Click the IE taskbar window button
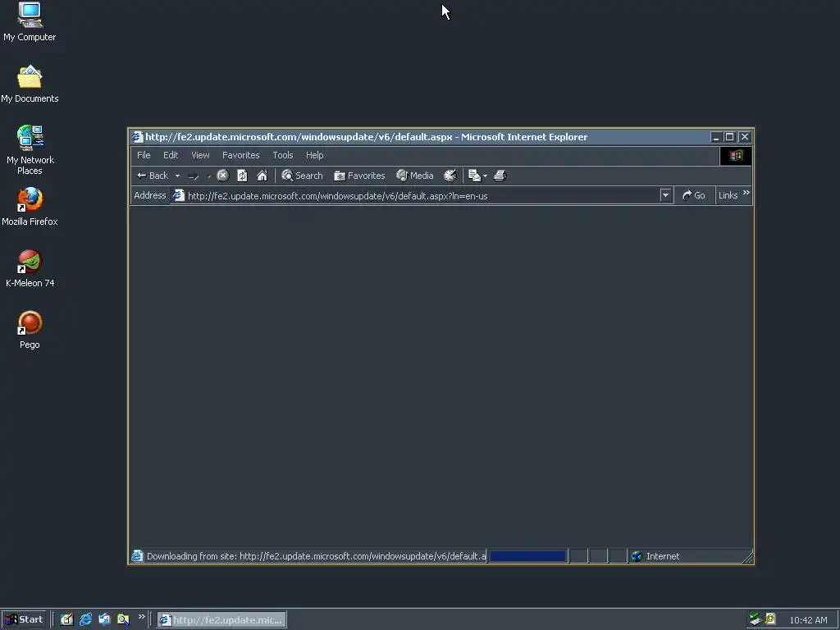Screen dimensions: 840x630 [x=221, y=620]
